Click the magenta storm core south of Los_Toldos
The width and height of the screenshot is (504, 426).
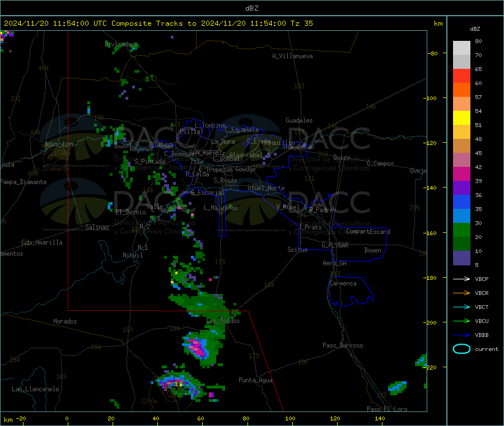point(197,347)
